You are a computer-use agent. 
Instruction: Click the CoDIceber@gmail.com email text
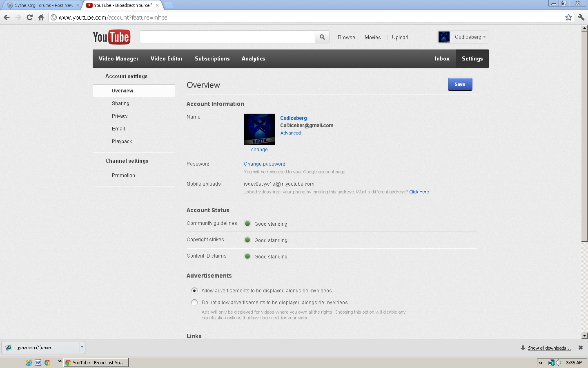(x=307, y=126)
